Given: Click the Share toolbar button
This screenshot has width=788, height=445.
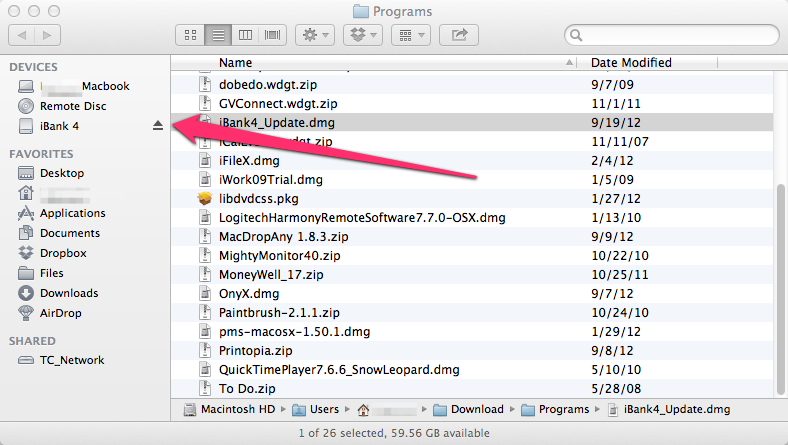Looking at the screenshot, I should coord(459,35).
